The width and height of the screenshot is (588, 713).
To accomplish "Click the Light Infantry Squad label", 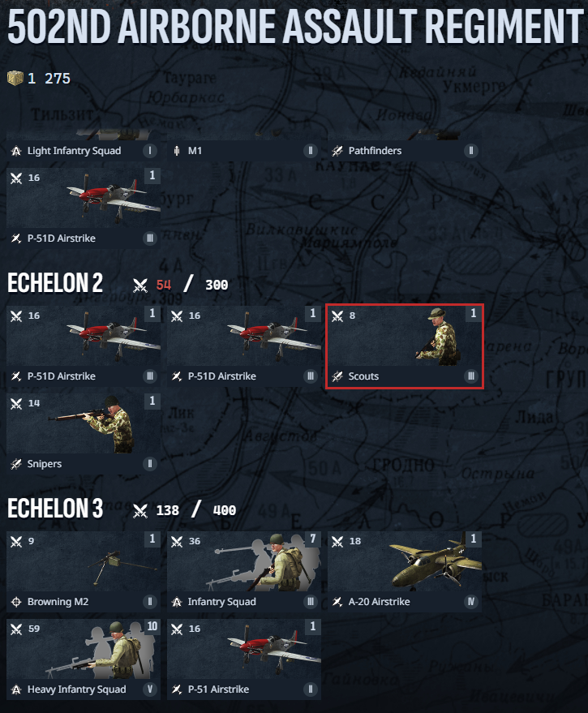I will tap(74, 151).
